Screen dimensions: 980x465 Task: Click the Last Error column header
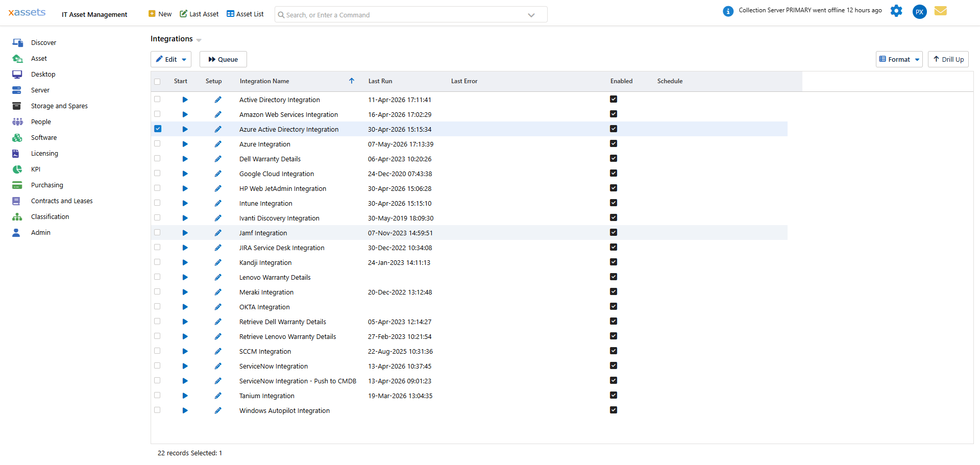tap(464, 82)
